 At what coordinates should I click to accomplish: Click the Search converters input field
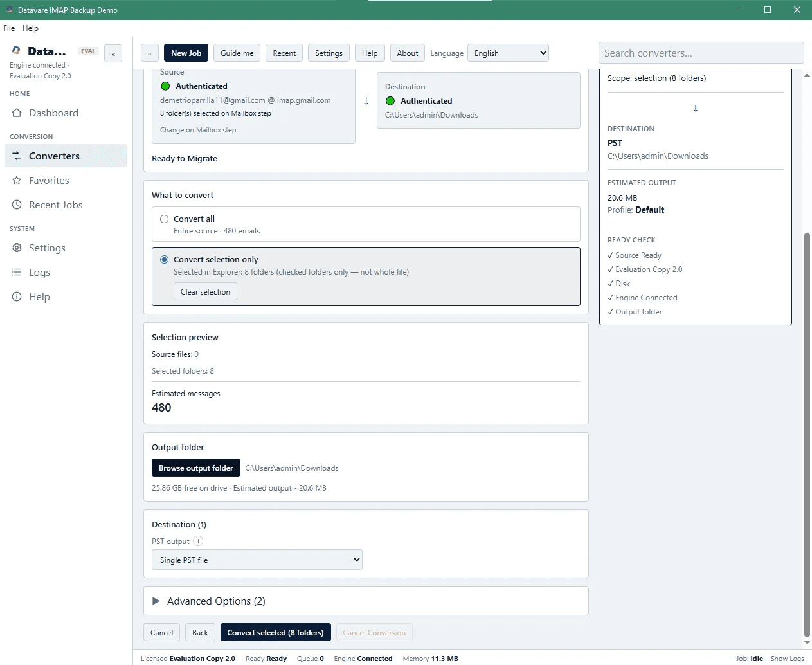(701, 53)
